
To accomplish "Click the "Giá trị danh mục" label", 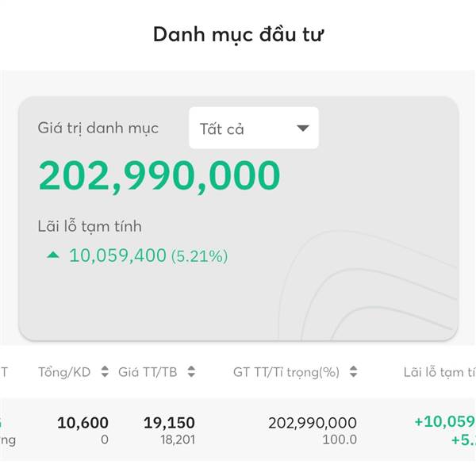I will click(98, 128).
